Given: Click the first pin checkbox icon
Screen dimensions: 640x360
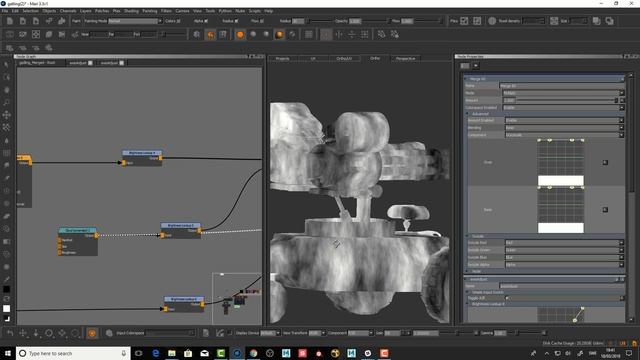Looking at the screenshot, I should click(x=464, y=21).
